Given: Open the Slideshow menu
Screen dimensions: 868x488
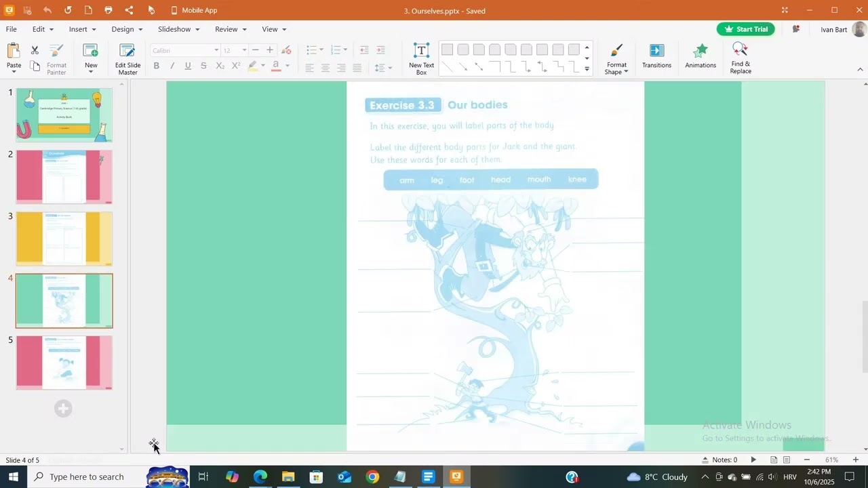Looking at the screenshot, I should point(179,29).
